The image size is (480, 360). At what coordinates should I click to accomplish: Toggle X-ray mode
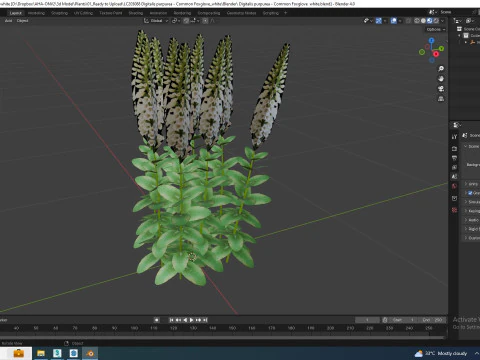[408, 21]
